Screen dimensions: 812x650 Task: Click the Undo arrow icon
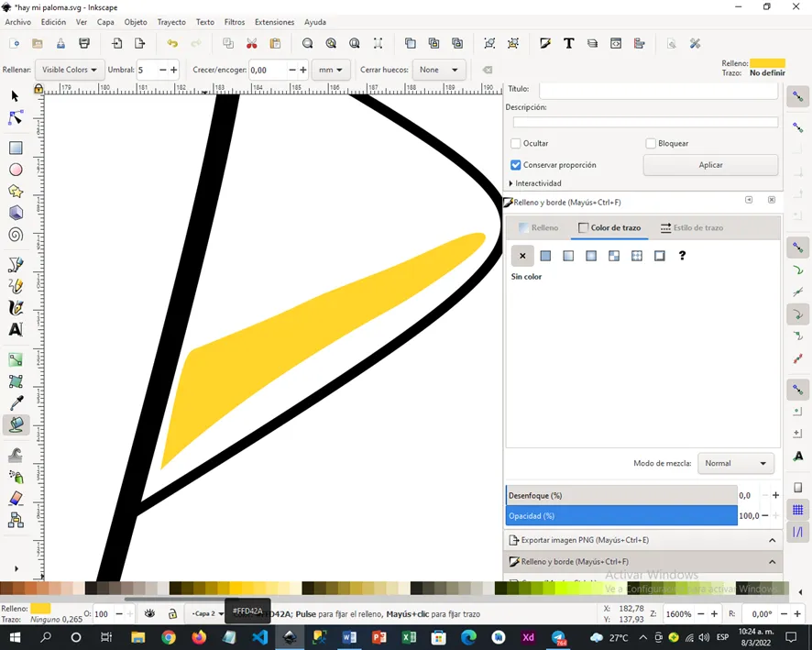(172, 43)
